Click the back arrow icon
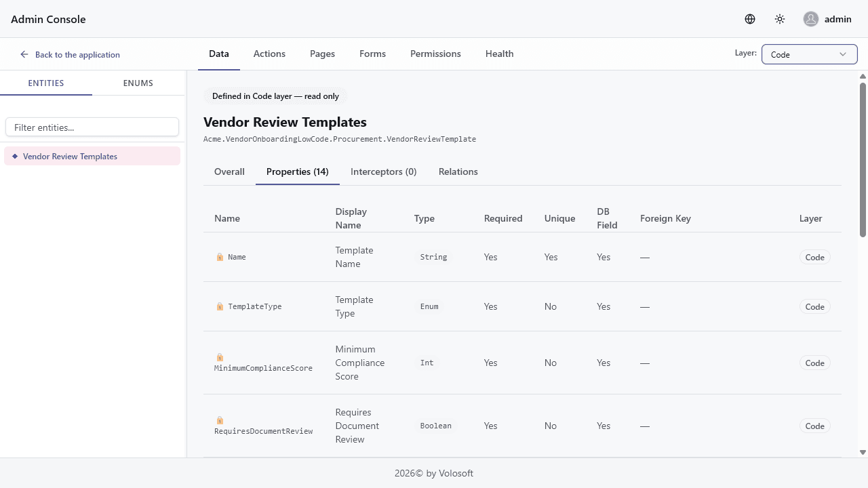 pyautogui.click(x=24, y=54)
